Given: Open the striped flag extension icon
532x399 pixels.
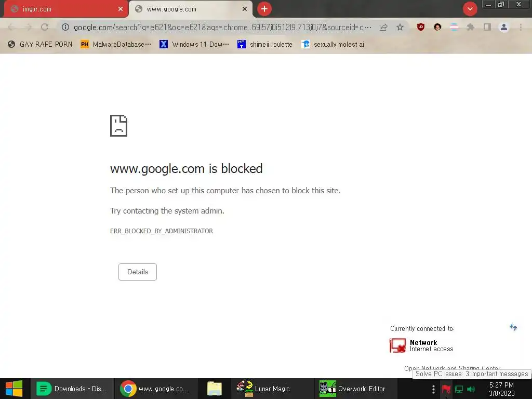Looking at the screenshot, I should [x=454, y=27].
